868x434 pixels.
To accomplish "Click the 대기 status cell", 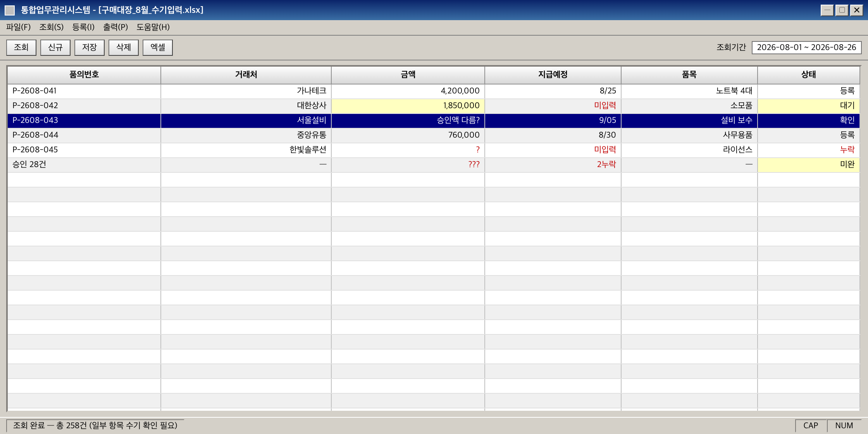I will (x=809, y=106).
